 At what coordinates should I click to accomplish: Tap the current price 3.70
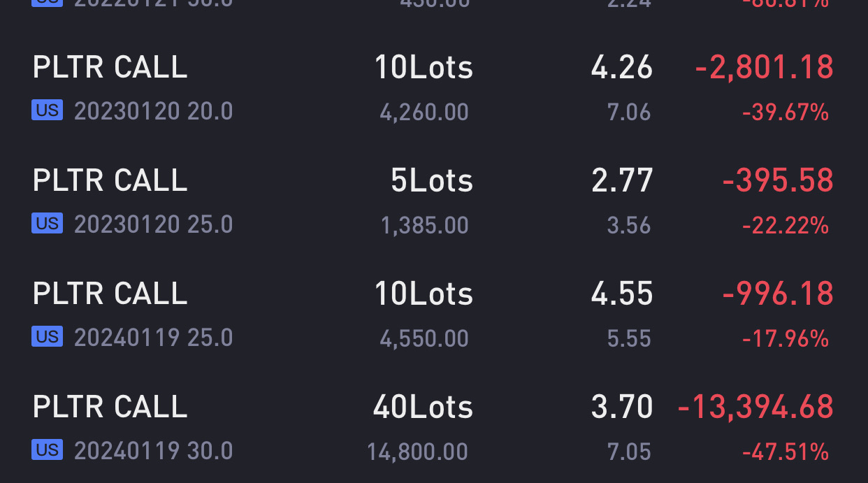pyautogui.click(x=622, y=407)
